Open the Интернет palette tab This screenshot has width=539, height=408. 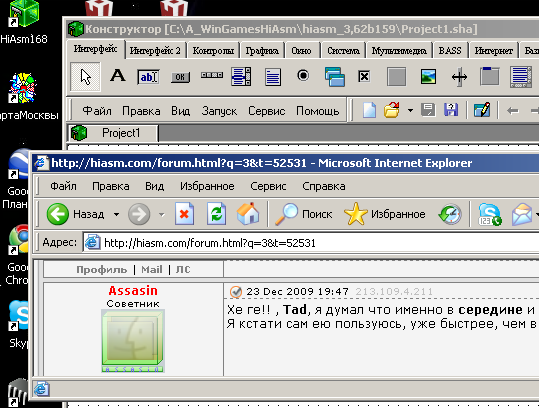[494, 51]
